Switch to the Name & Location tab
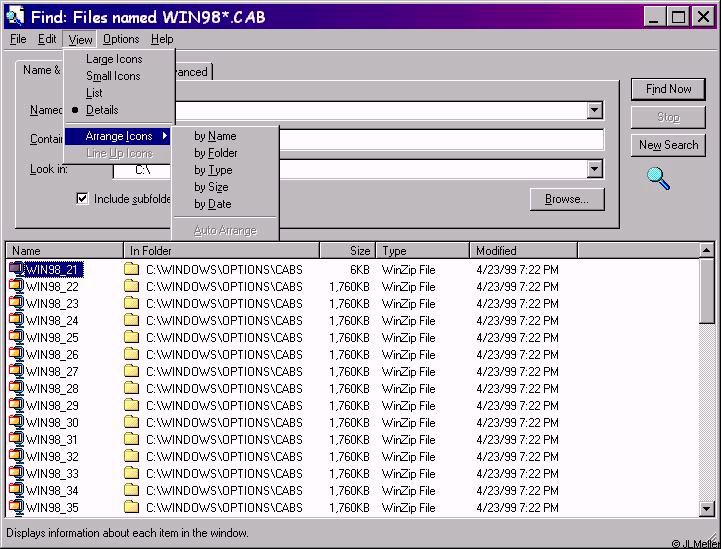 pyautogui.click(x=41, y=70)
